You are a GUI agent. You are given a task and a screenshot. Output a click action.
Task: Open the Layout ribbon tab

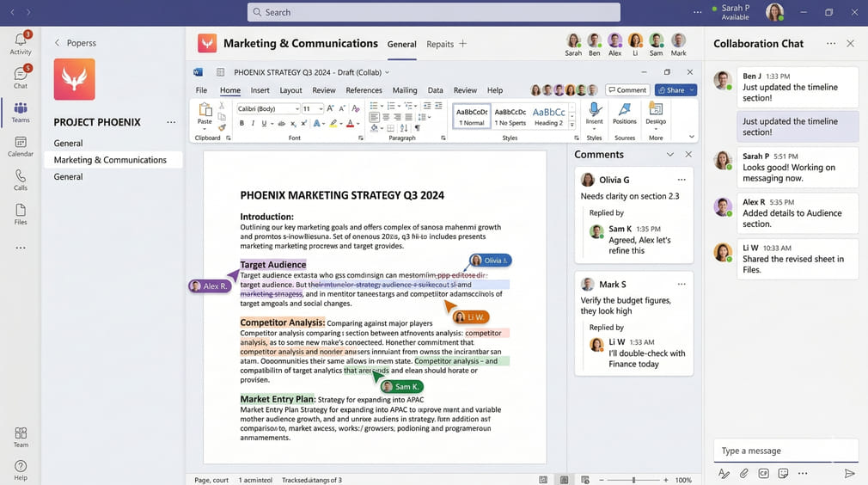pos(290,90)
